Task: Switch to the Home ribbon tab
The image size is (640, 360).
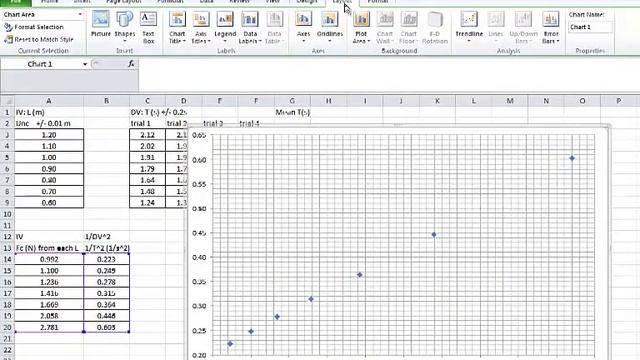Action: tap(49, 2)
